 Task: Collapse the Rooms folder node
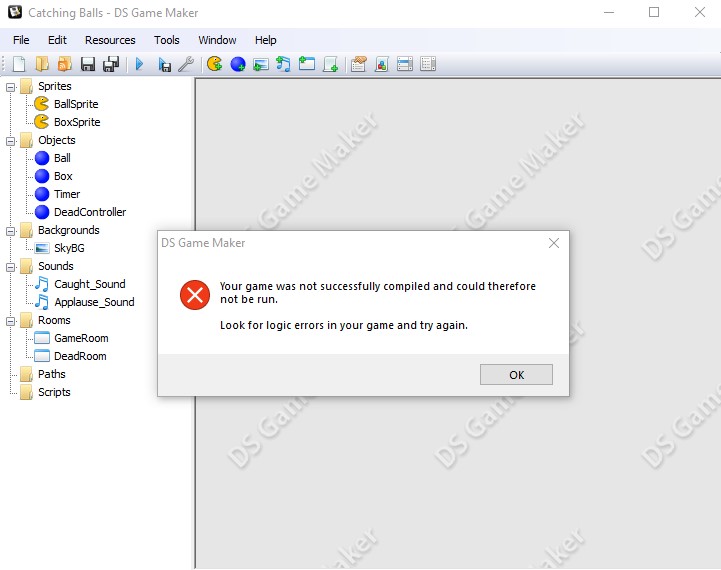click(11, 321)
